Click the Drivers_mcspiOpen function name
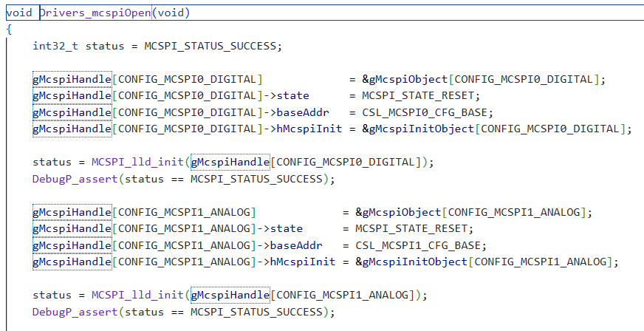The height and width of the screenshot is (331, 644). pyautogui.click(x=95, y=13)
